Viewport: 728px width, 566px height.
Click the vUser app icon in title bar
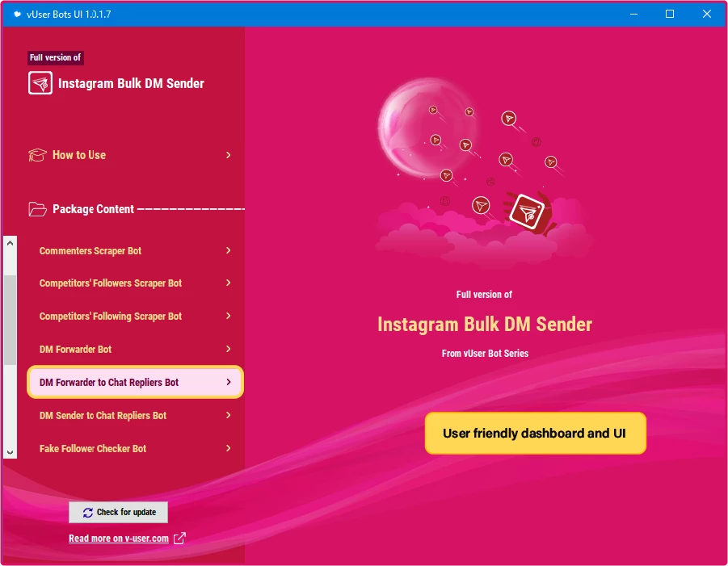pyautogui.click(x=17, y=14)
